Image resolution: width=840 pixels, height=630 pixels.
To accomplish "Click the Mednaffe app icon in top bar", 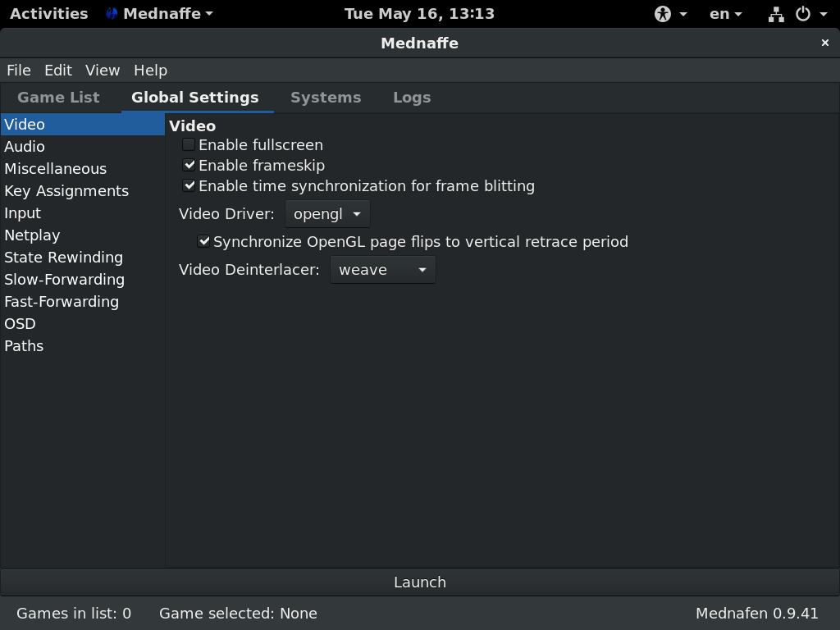I will click(112, 14).
